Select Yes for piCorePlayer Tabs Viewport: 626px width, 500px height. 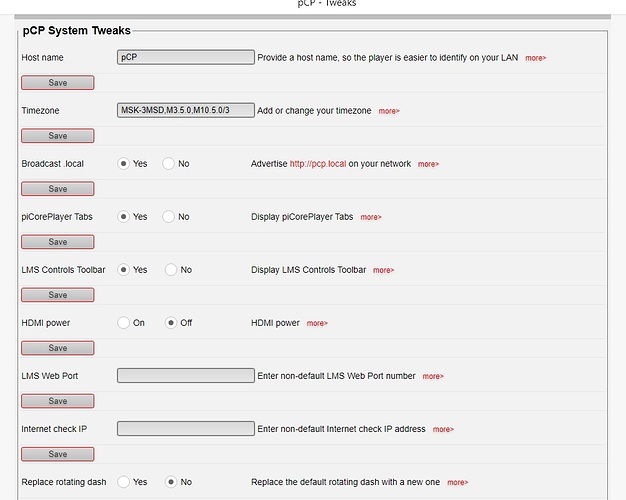(x=123, y=216)
